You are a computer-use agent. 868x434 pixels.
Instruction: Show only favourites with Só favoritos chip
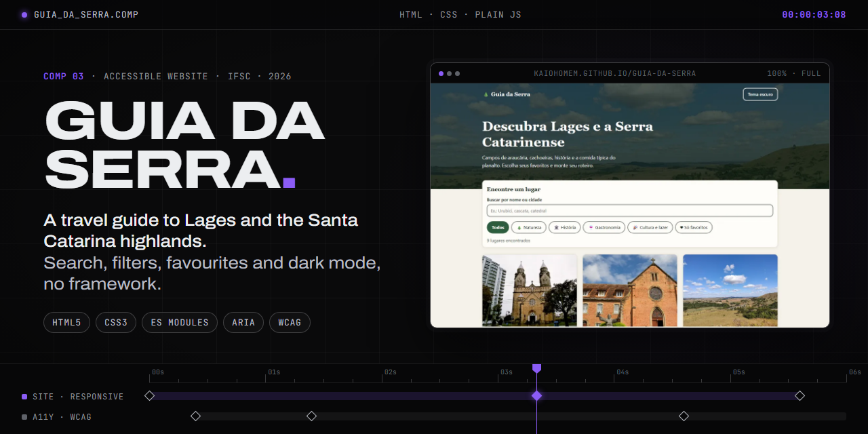pyautogui.click(x=694, y=228)
